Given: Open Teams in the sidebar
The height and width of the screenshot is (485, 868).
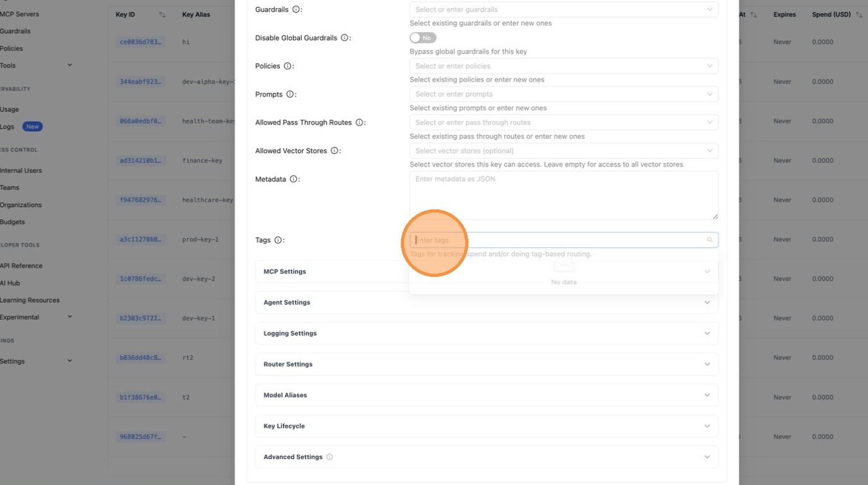Looking at the screenshot, I should click(10, 188).
